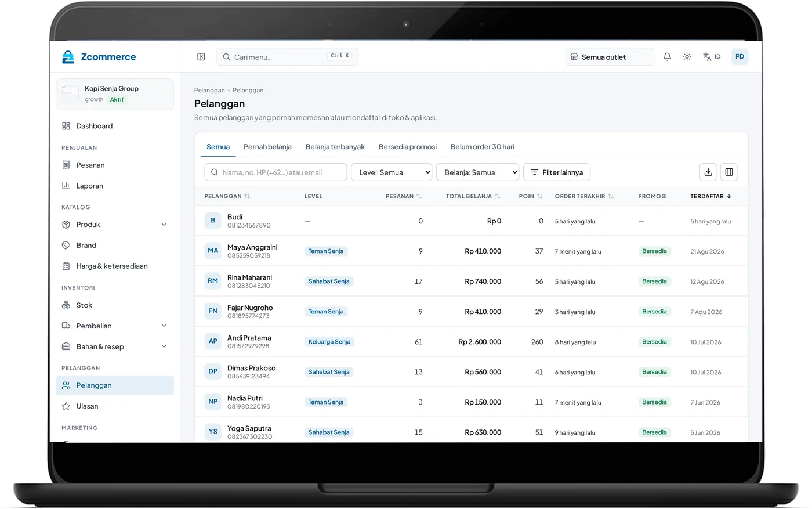The image size is (812, 509).
Task: Sort by Terdaftar column
Action: click(x=711, y=196)
